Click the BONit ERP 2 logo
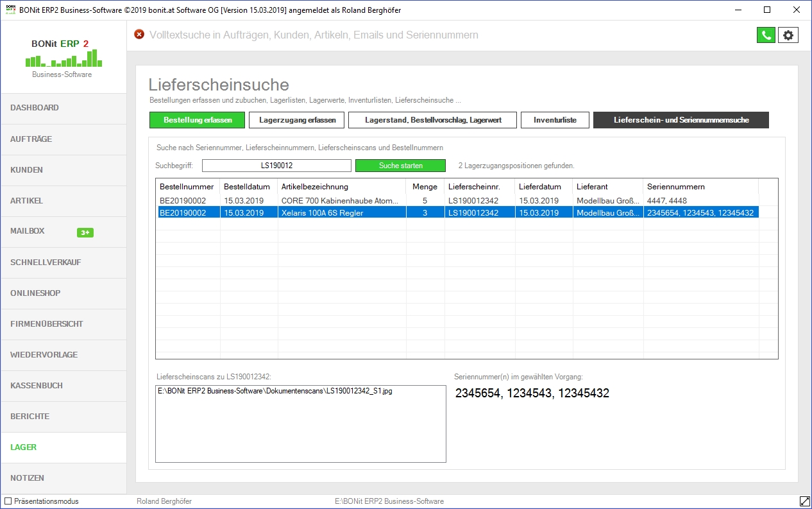Screen dimensions: 812x509 pos(62,58)
